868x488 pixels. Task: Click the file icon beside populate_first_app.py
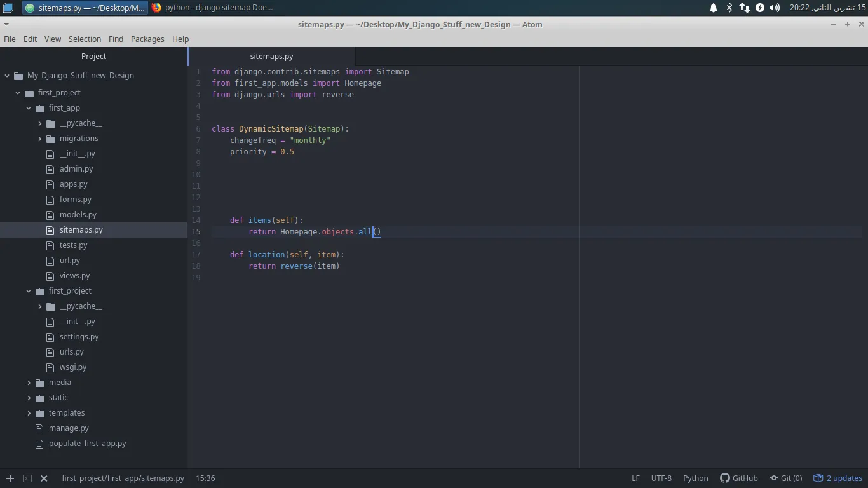pyautogui.click(x=40, y=444)
